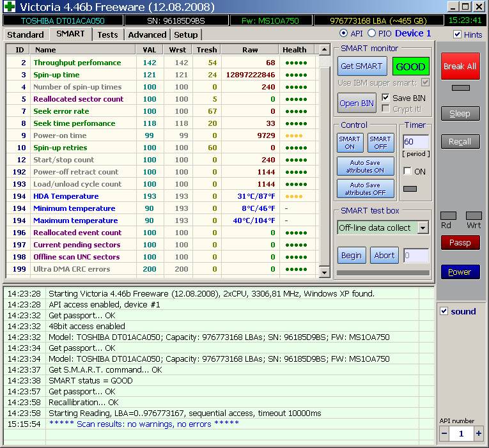Open the SMART test box dropdown

click(423, 228)
